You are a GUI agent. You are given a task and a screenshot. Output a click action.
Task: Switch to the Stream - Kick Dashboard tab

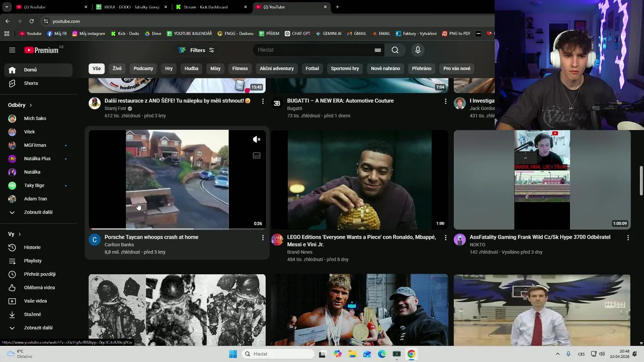[211, 7]
